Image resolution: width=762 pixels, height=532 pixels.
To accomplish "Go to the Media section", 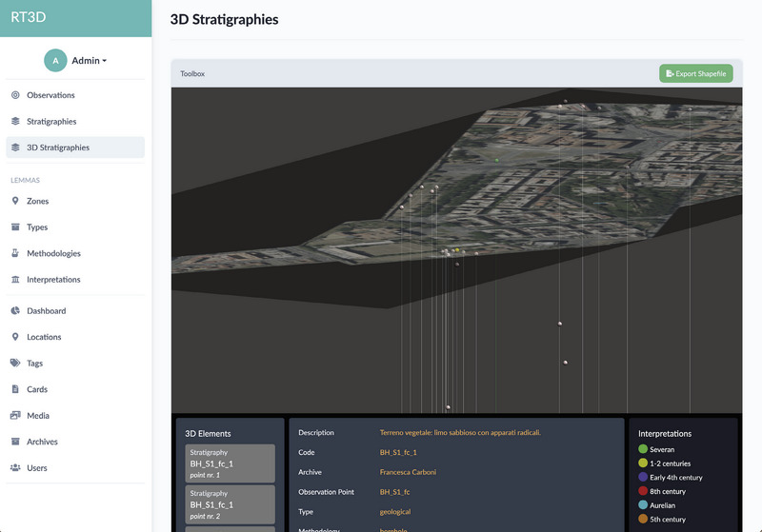I will pyautogui.click(x=37, y=416).
